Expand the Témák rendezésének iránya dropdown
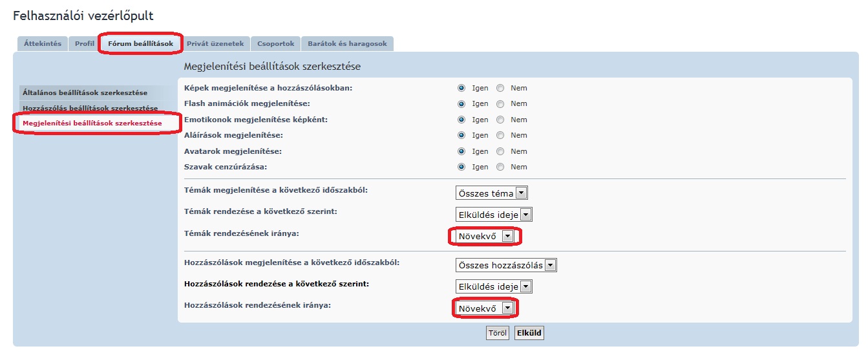 (x=485, y=237)
